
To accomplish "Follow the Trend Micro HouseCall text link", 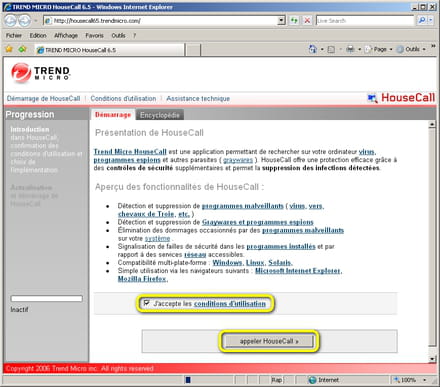I will pyautogui.click(x=130, y=152).
